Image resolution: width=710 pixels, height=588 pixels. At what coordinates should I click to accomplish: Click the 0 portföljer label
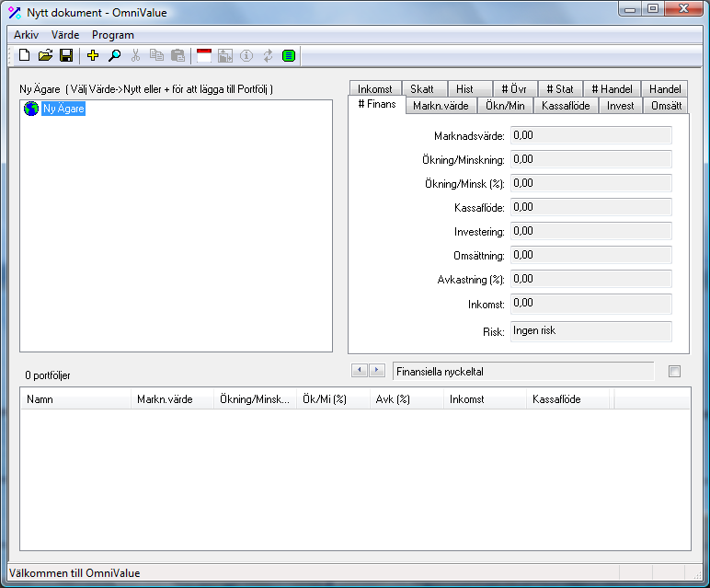(x=48, y=375)
